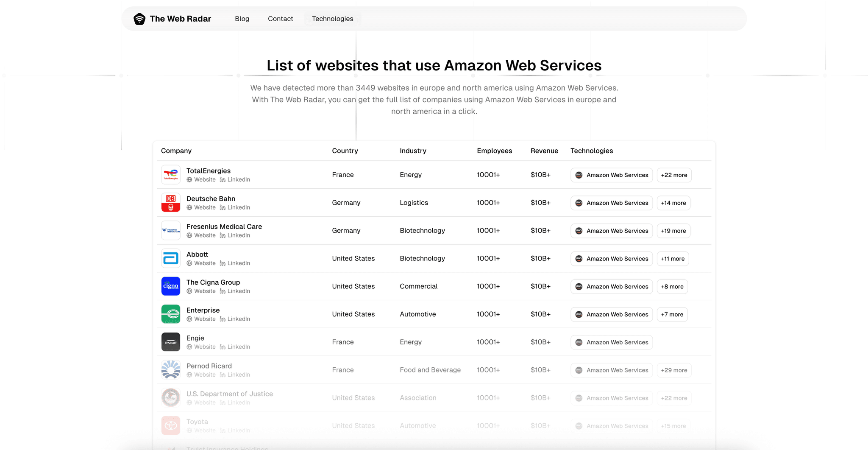Click the globe icon in Abbott row

point(189,263)
